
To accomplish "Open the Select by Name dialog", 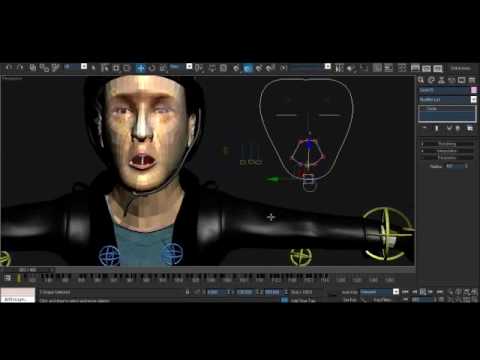I will point(105,68).
